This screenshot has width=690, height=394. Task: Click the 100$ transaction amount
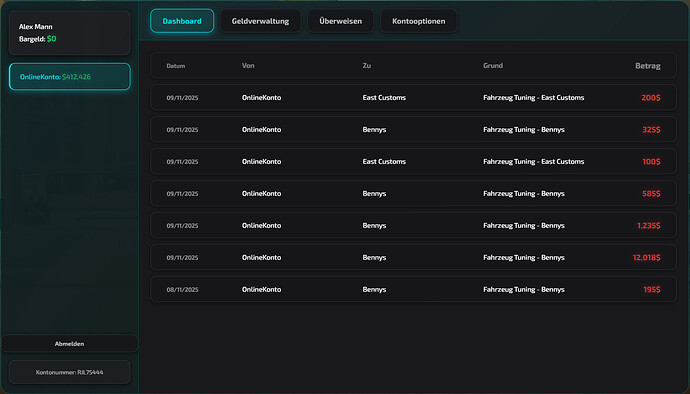(x=651, y=162)
